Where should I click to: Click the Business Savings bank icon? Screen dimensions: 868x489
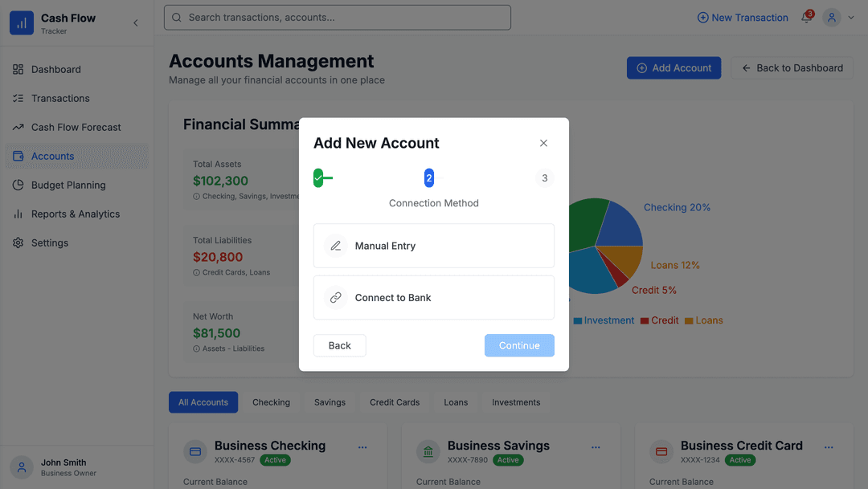tap(428, 452)
